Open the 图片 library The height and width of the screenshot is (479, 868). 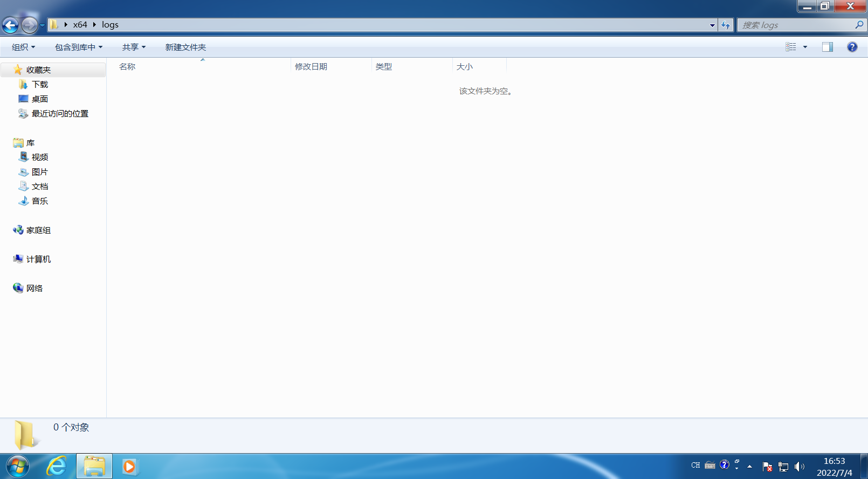(40, 172)
